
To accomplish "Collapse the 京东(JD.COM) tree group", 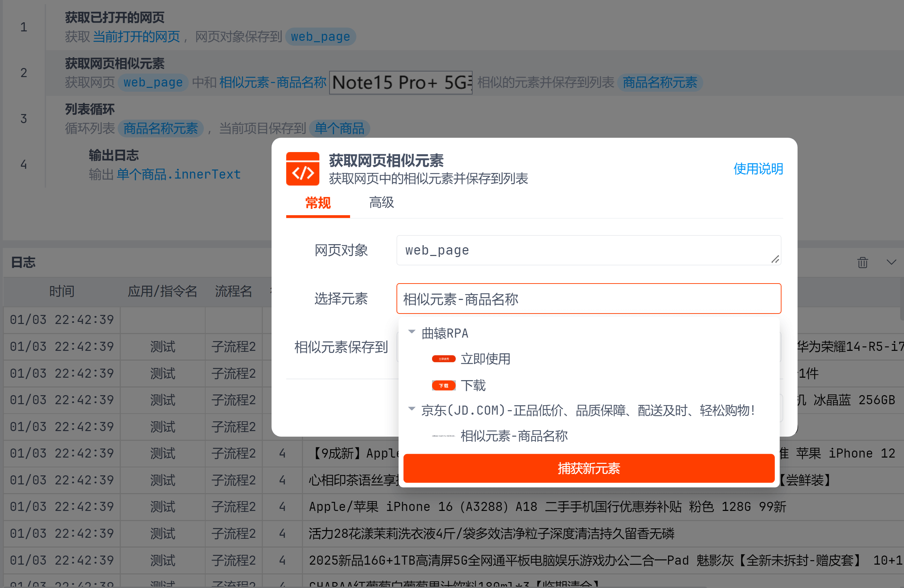I will (412, 409).
